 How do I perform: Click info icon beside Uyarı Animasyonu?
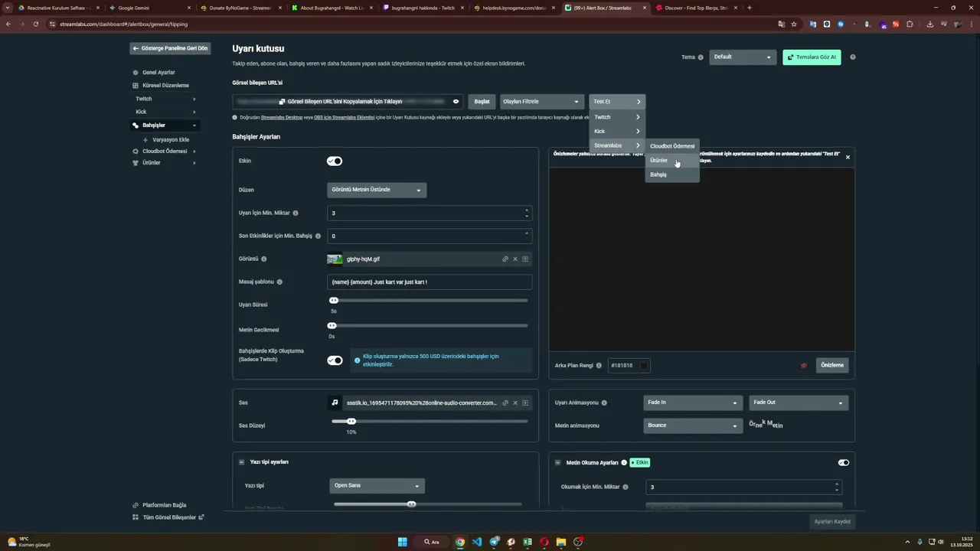point(604,403)
